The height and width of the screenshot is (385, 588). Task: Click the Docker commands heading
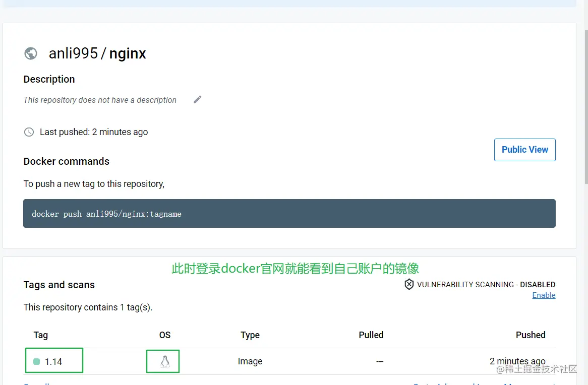point(67,161)
